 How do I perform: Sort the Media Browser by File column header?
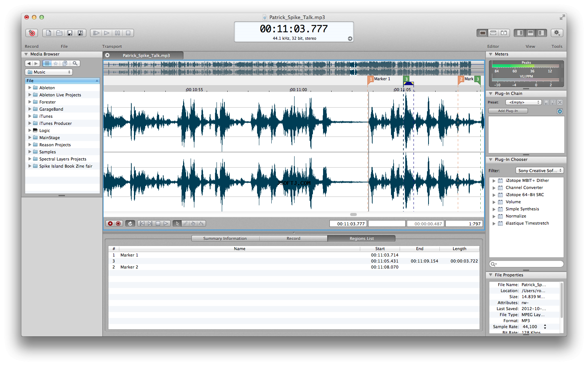coord(62,81)
